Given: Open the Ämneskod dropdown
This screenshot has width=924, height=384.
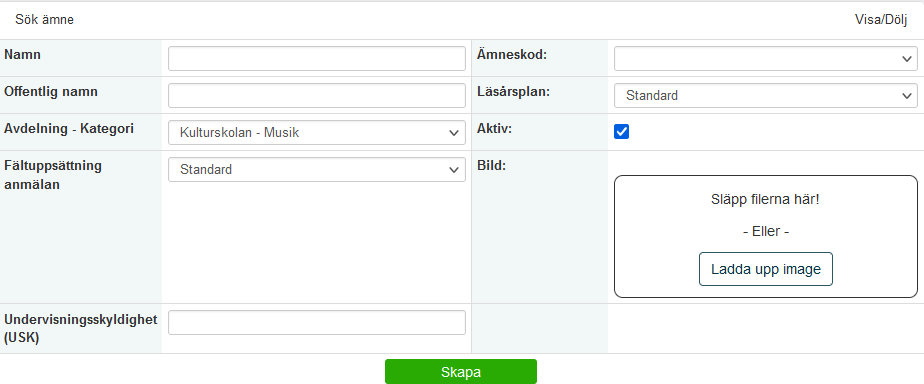Looking at the screenshot, I should click(x=765, y=58).
